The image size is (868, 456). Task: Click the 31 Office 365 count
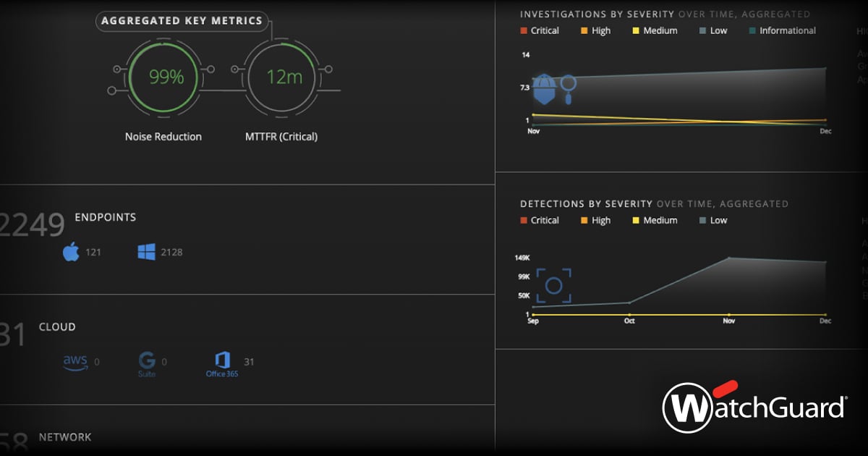pyautogui.click(x=249, y=362)
